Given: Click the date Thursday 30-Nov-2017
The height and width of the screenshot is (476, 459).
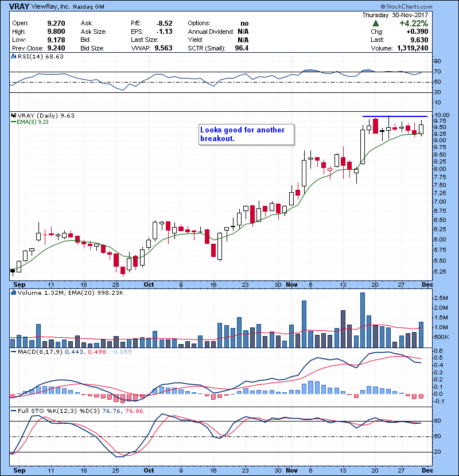Looking at the screenshot, I should coord(395,15).
